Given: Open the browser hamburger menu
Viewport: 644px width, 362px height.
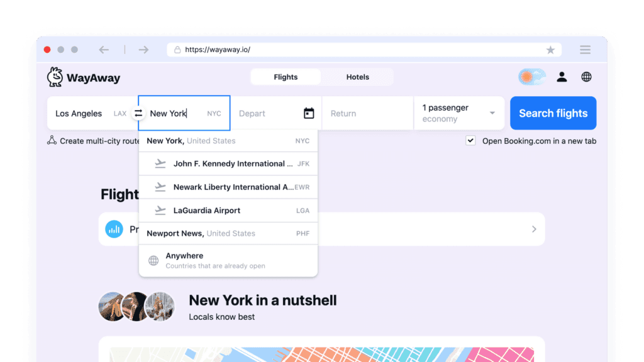Looking at the screenshot, I should (x=585, y=50).
